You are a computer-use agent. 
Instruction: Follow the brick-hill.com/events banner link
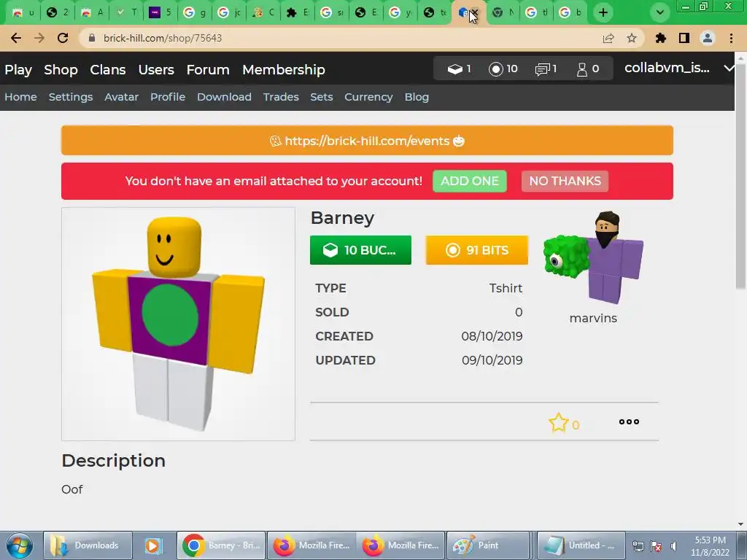[x=367, y=141]
